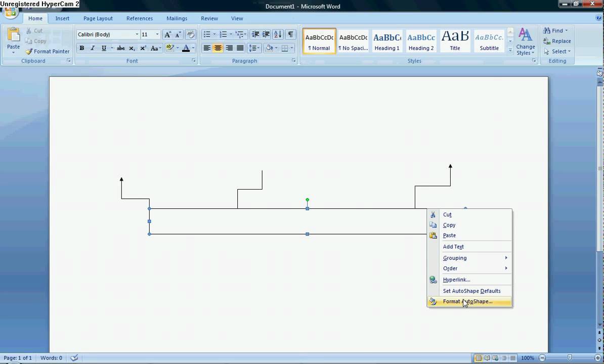Choose Add Text in context menu
Screen dimensions: 604x364
[x=469, y=247]
